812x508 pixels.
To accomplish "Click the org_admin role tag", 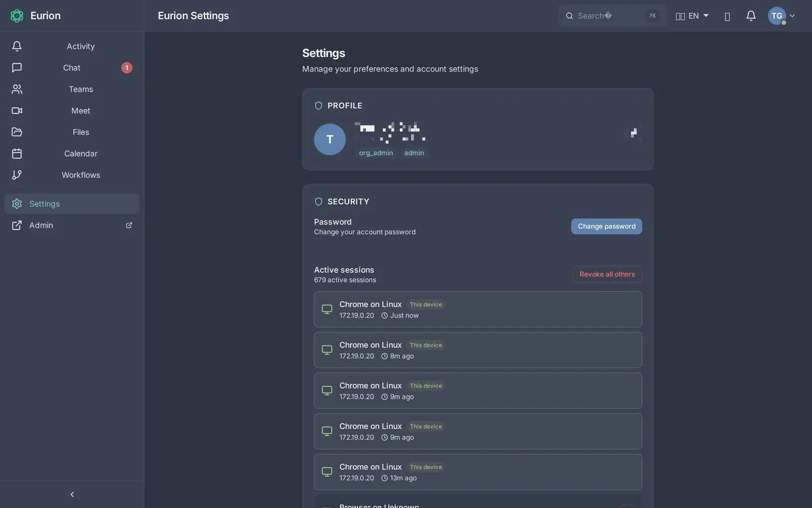I will click(376, 153).
